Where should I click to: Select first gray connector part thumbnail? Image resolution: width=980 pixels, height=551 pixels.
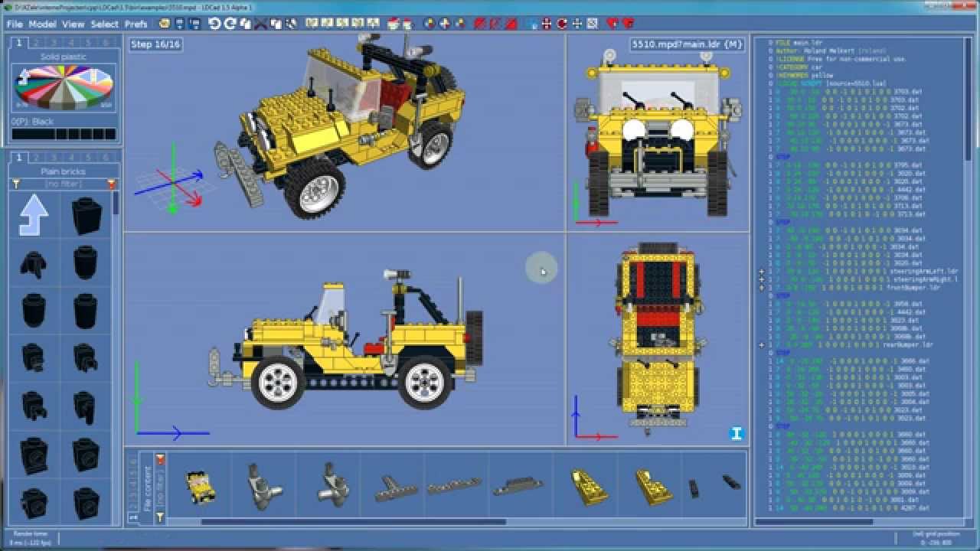point(264,485)
